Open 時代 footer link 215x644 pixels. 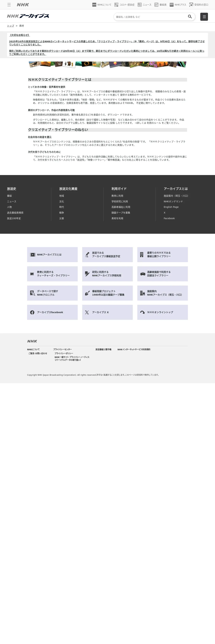[62, 207]
